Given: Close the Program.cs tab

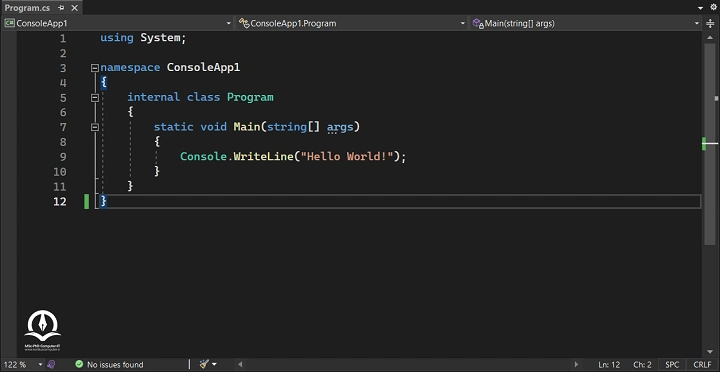Looking at the screenshot, I should [x=74, y=8].
